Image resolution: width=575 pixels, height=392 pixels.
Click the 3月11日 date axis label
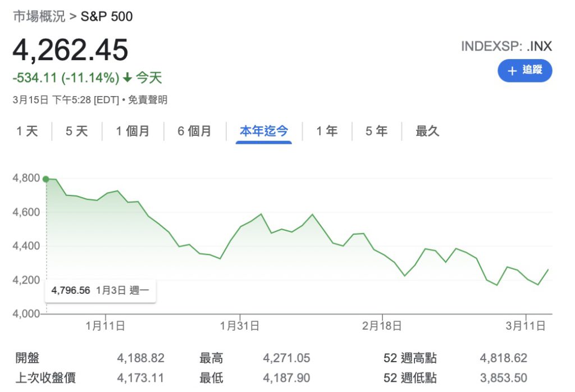coord(527,325)
